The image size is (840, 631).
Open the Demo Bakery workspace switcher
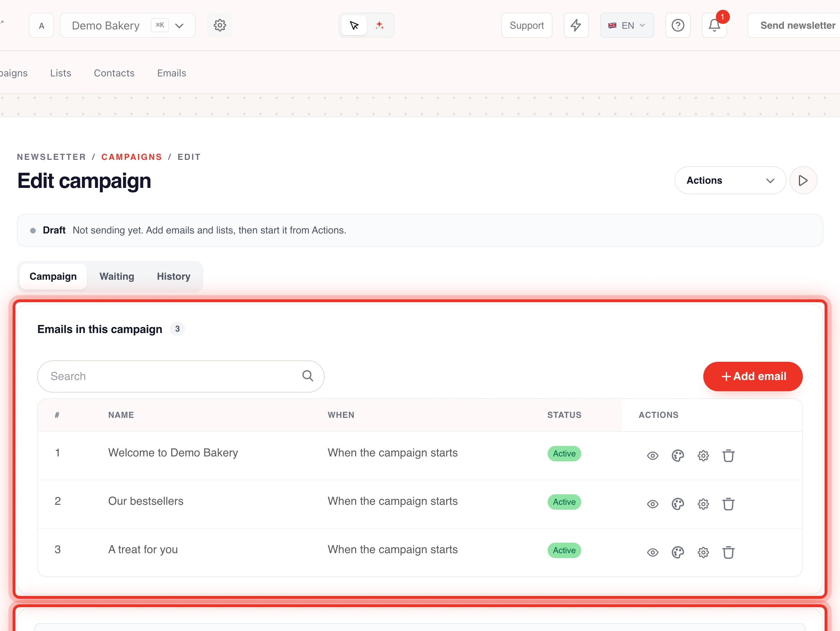[x=128, y=26]
